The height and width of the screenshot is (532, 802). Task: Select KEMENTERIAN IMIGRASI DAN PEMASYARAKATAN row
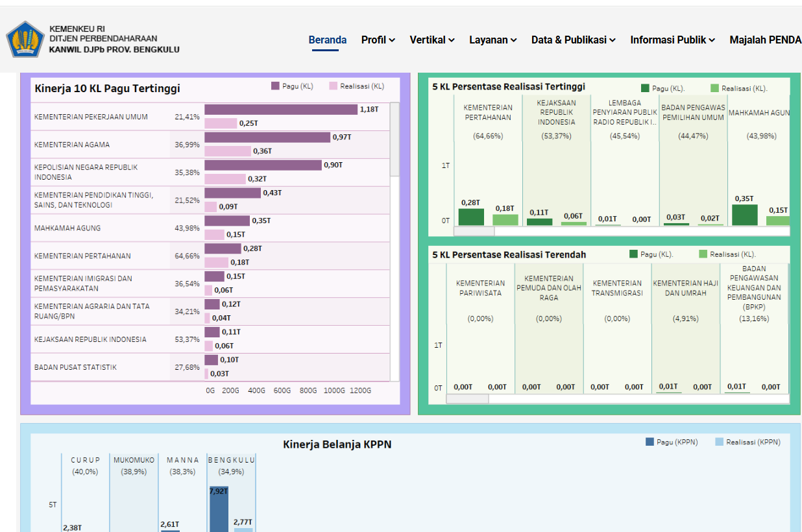[x=83, y=283]
